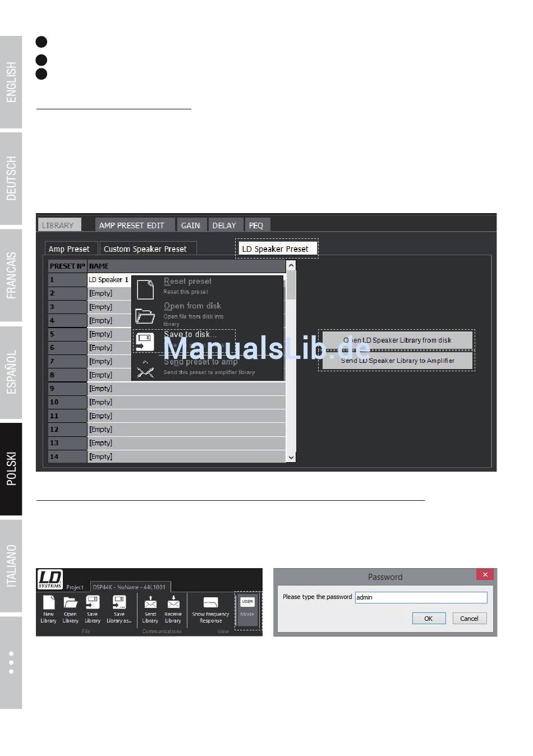
Task: Click the PRESET Nº column header
Action: 67,266
